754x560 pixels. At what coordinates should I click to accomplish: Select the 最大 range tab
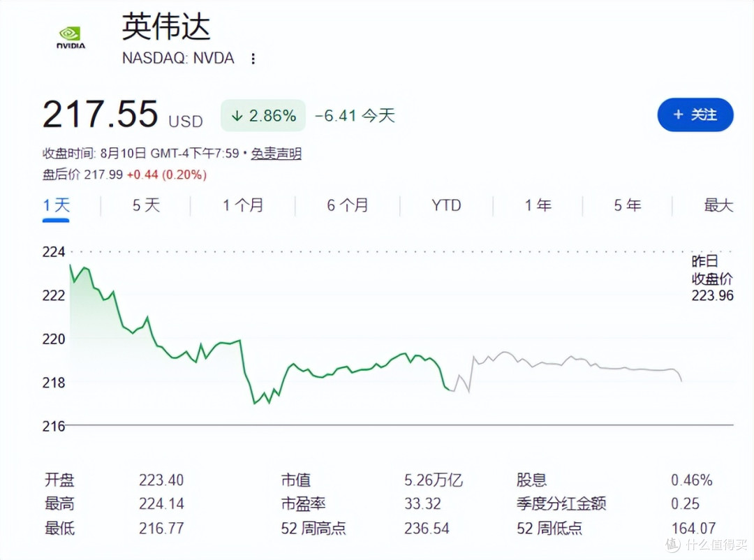[x=718, y=205]
